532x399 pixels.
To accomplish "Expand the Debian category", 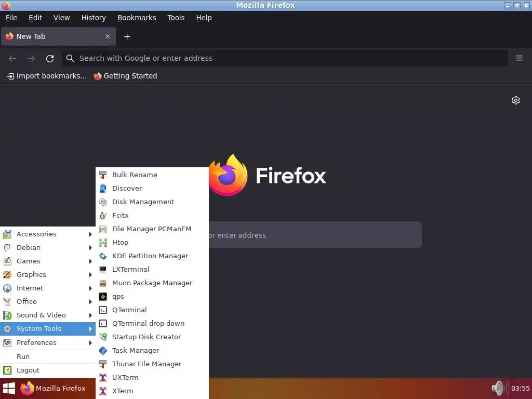I will (x=47, y=248).
